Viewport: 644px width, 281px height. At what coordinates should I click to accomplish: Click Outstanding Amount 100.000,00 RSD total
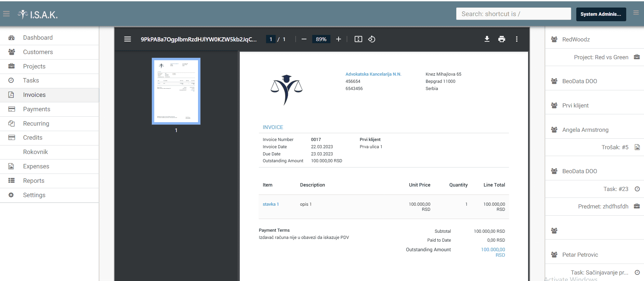(493, 252)
